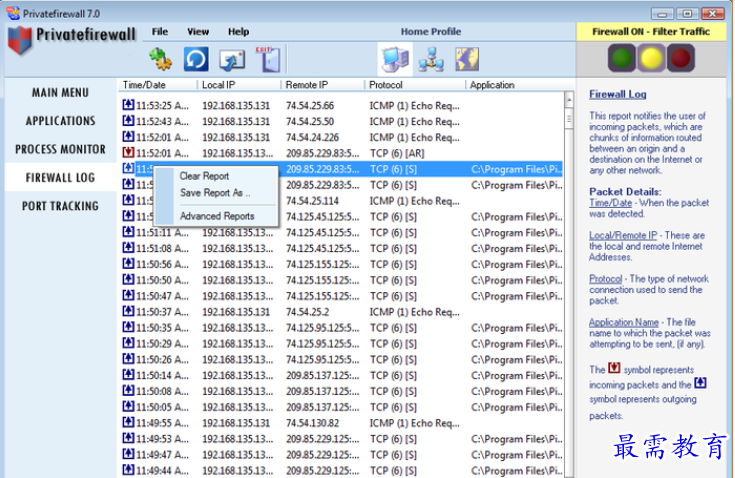This screenshot has height=478, width=735.
Task: Click outgoing icon of 11:52:43 row
Action: coord(128,121)
